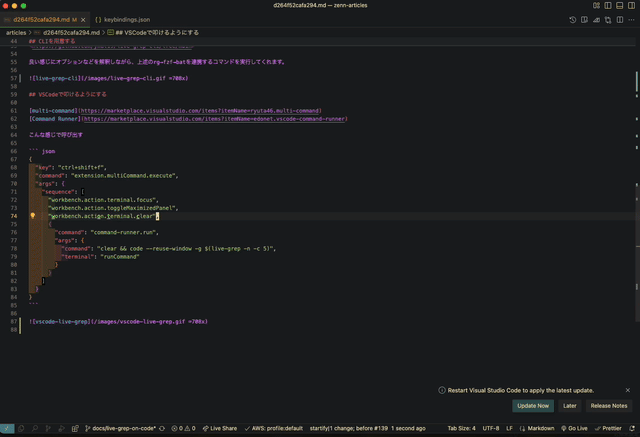Change the UTF-8 file encoding
The image size is (640, 437).
click(x=491, y=428)
